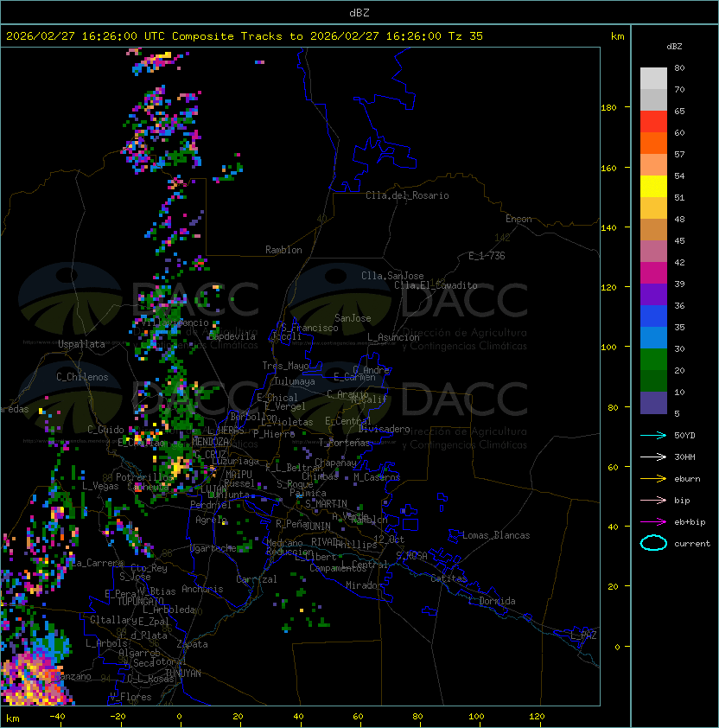Click the 'Carrizal' map label
This screenshot has height=728, width=719.
[257, 579]
